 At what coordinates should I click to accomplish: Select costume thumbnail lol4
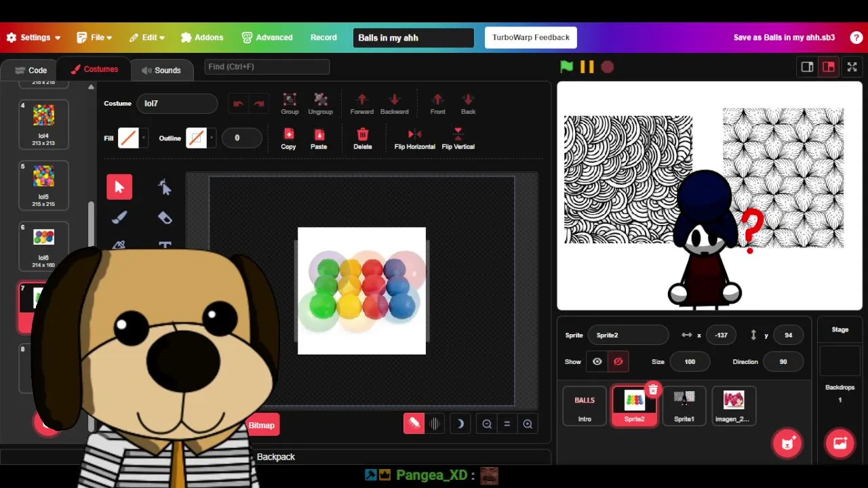pyautogui.click(x=43, y=123)
